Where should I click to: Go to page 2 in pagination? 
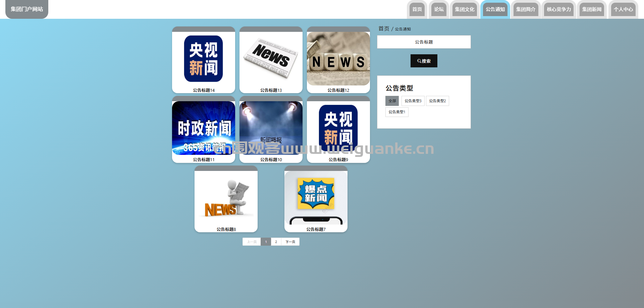(276, 242)
